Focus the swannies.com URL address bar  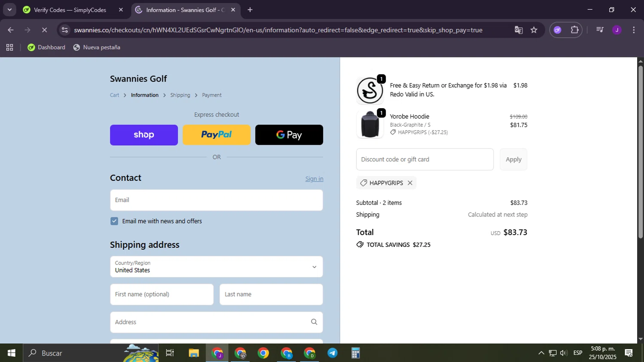click(x=278, y=30)
